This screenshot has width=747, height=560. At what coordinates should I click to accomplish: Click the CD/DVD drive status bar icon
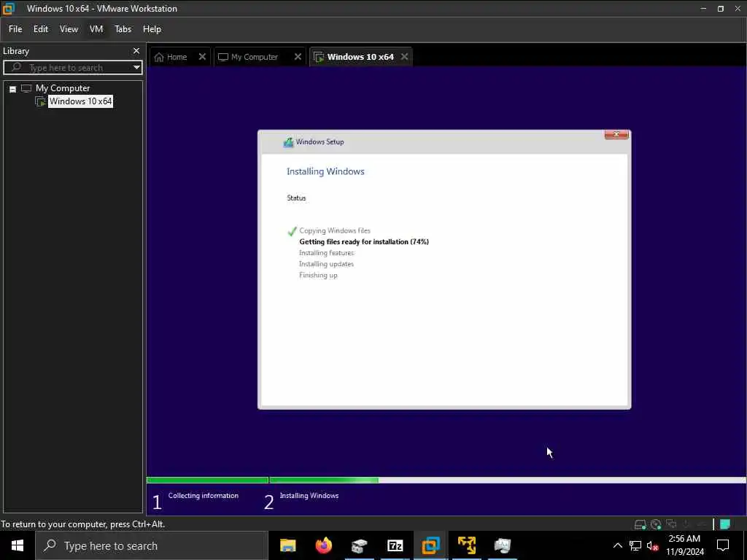656,524
